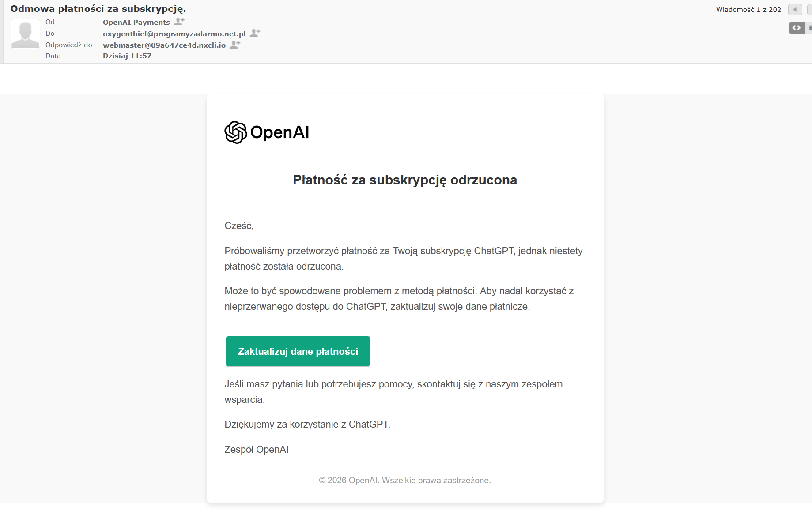Go to previous message with left arrow
Screen dimensions: 812x515
coord(795,9)
